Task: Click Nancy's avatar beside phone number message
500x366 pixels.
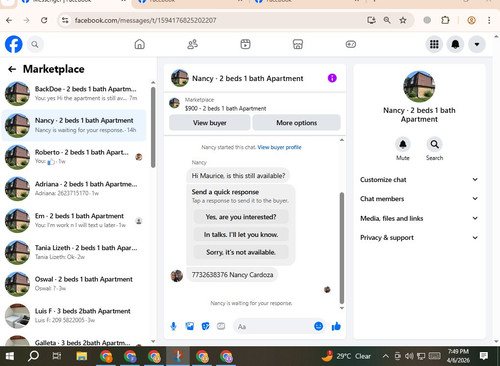Action: tap(177, 276)
